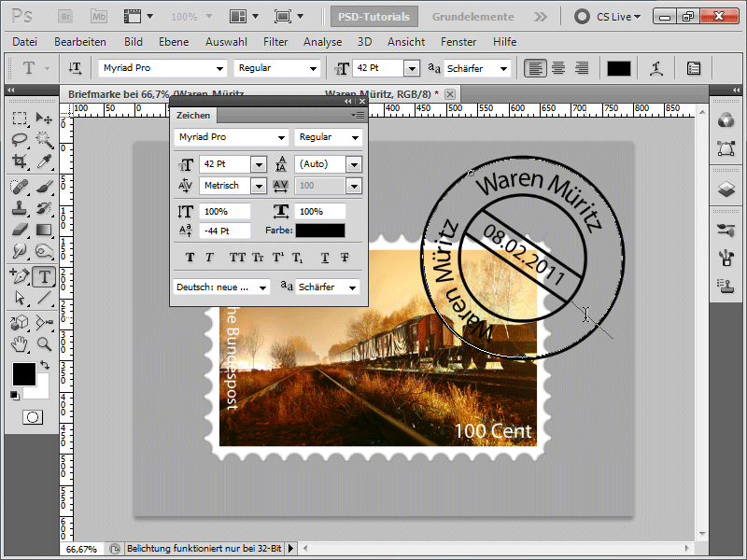The width and height of the screenshot is (747, 560).
Task: Select the Blur tool
Action: [x=20, y=251]
